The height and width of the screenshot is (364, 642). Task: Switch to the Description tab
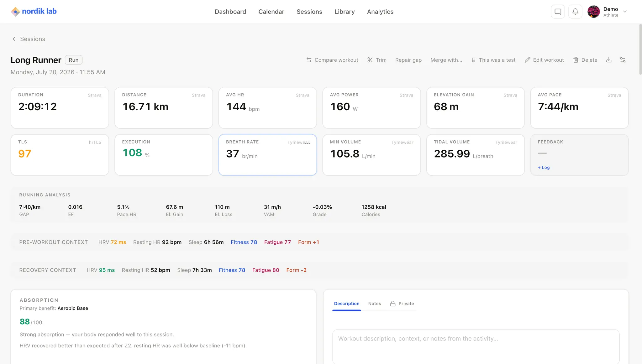coord(347,304)
